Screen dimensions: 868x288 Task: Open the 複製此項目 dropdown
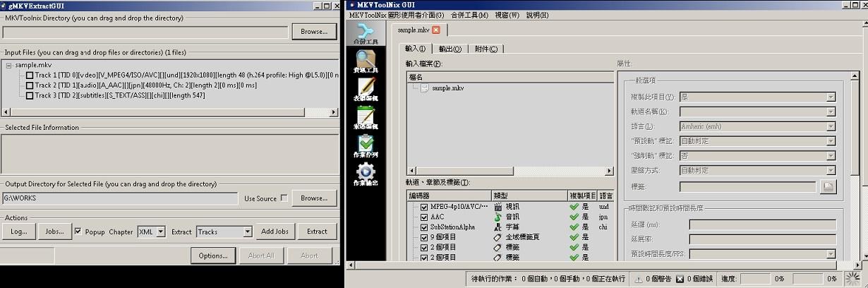click(757, 97)
